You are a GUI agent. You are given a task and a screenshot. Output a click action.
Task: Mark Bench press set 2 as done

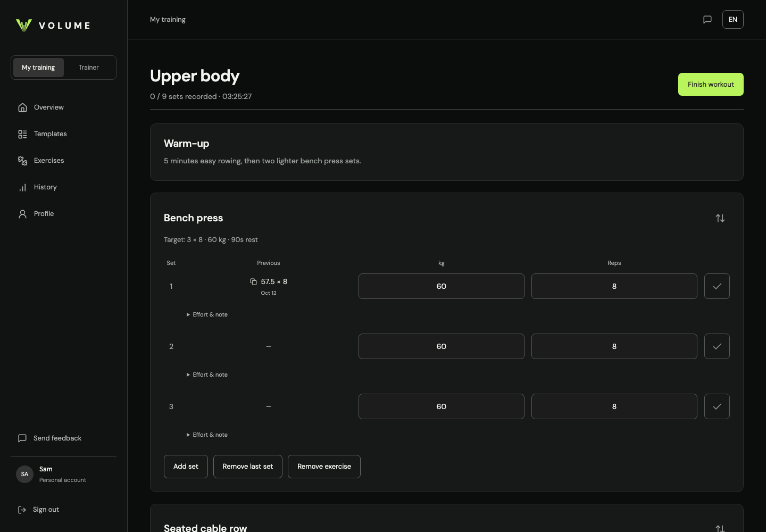(x=717, y=346)
